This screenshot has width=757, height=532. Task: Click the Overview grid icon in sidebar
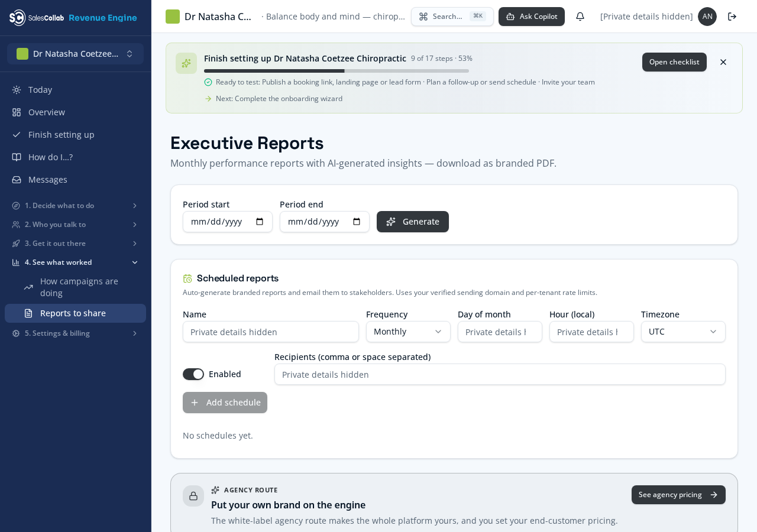[17, 112]
